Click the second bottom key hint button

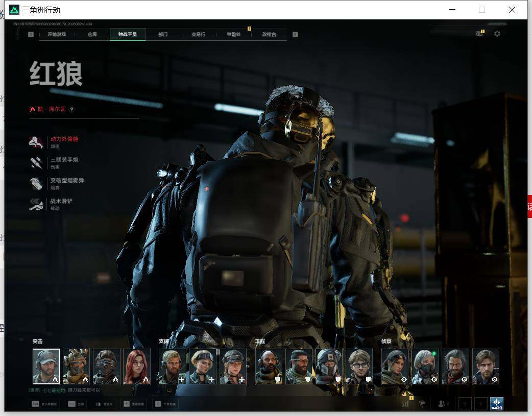pyautogui.click(x=76, y=404)
